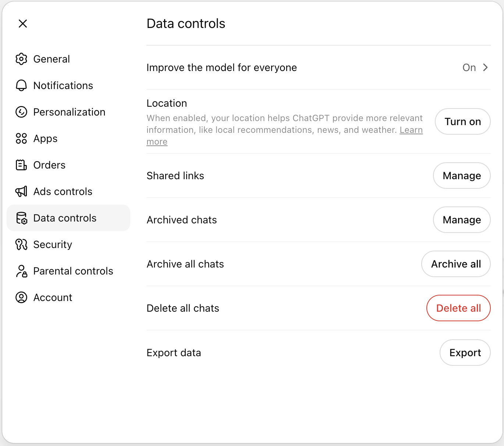This screenshot has height=446, width=504.
Task: Open Ads controls via the megaphone icon
Action: coord(21,191)
